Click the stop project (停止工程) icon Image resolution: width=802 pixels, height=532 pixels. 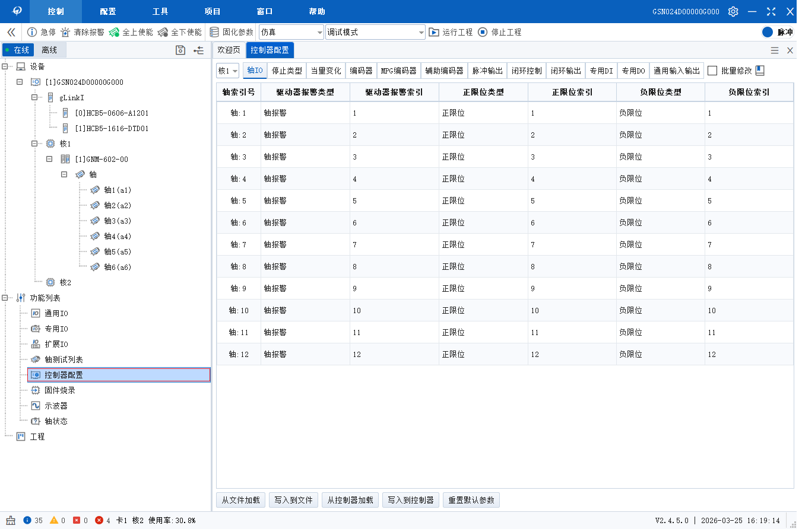(483, 32)
